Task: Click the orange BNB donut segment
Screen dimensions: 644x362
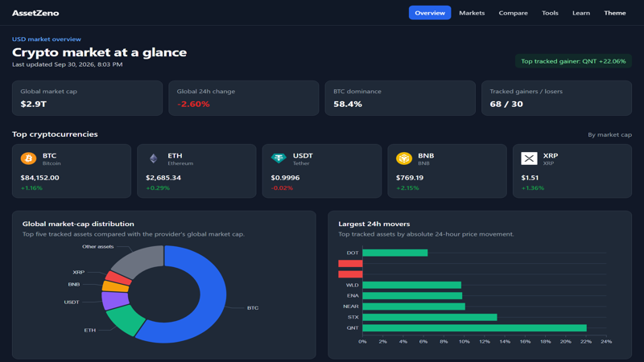Action: pos(115,286)
